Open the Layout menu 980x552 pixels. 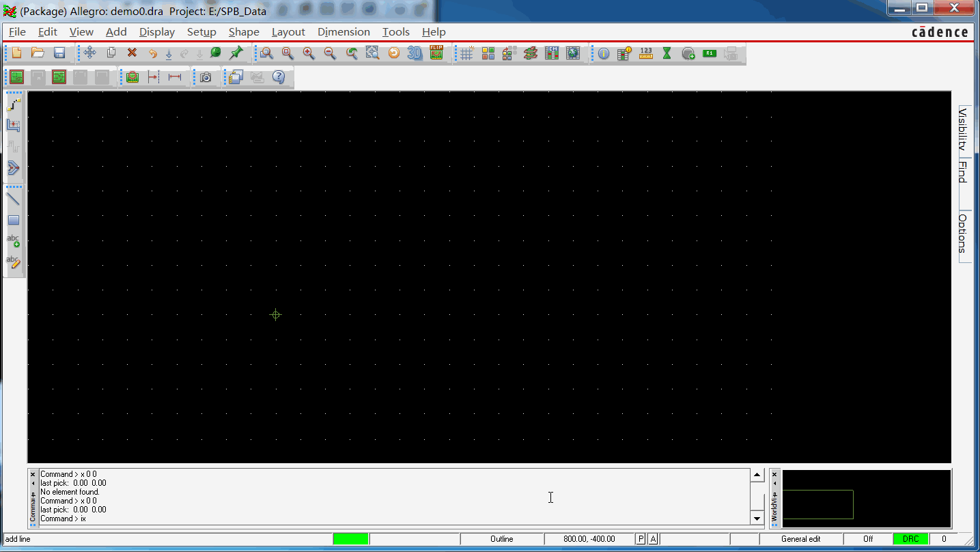(x=288, y=32)
